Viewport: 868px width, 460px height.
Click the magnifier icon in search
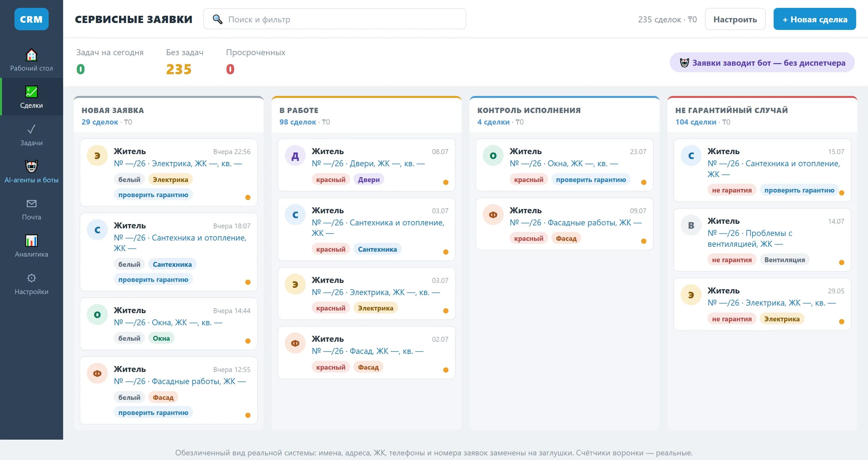[x=218, y=19]
